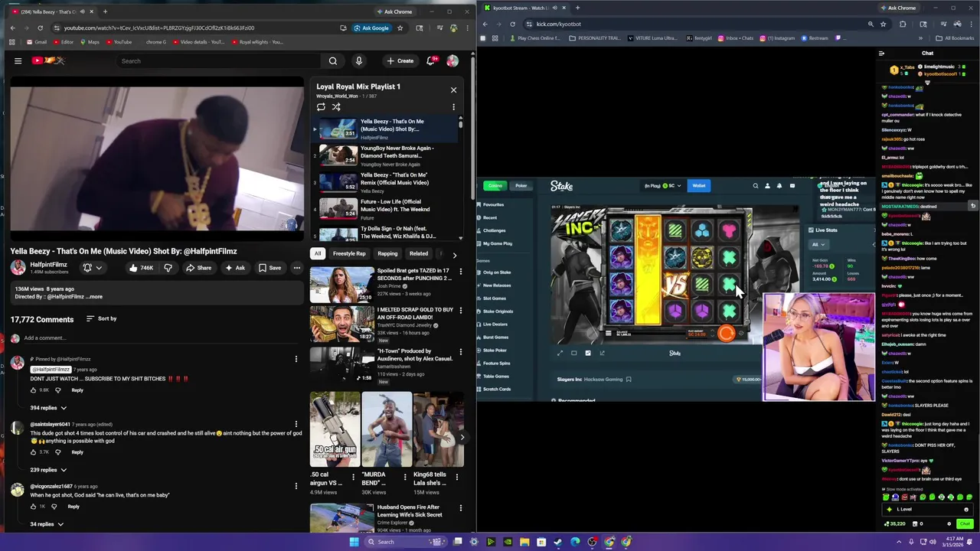Click YouTube search input field
Viewport: 980px width, 551px height.
point(218,61)
